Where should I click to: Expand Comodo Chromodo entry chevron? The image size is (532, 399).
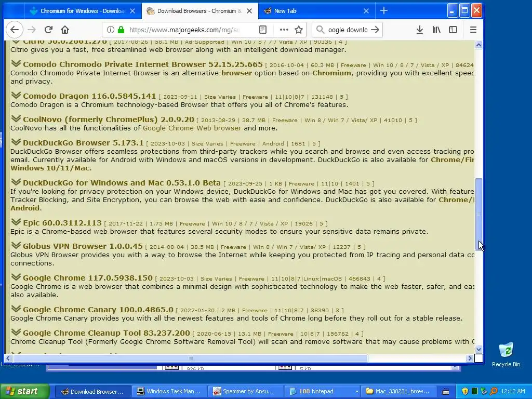16,63
